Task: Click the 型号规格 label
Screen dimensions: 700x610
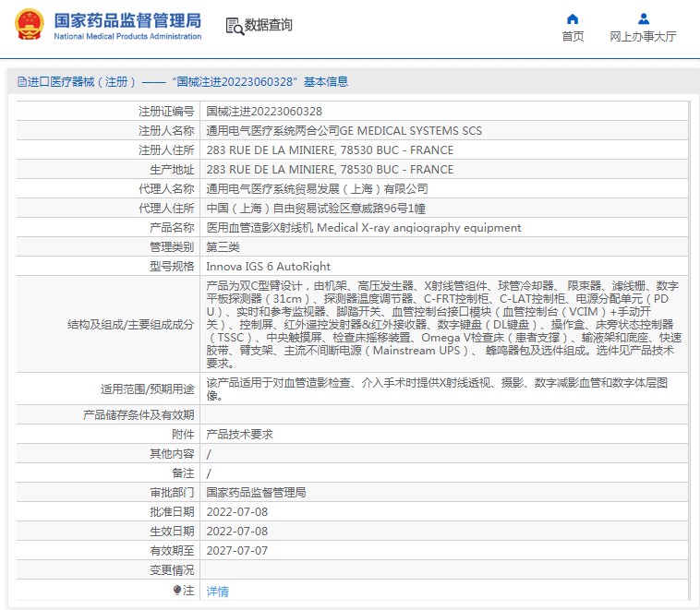Action: pyautogui.click(x=172, y=267)
